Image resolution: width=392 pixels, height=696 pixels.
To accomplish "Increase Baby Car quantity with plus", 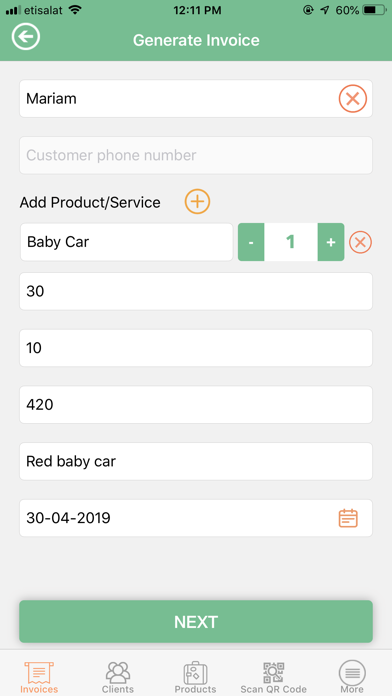I will point(331,242).
